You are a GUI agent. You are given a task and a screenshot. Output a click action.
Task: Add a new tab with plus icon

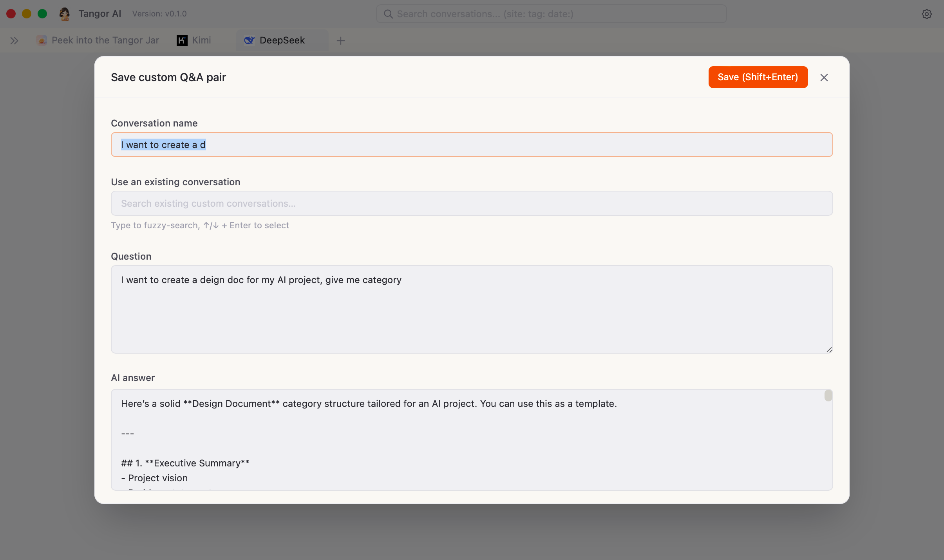pos(341,40)
